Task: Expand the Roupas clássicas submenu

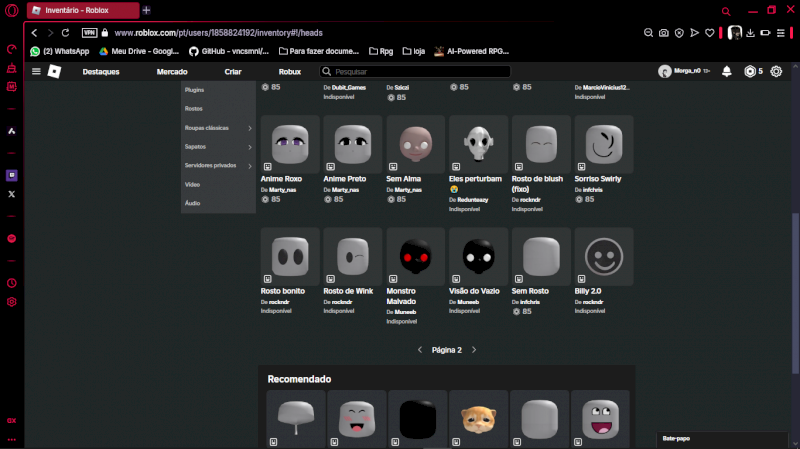Action: click(x=250, y=128)
